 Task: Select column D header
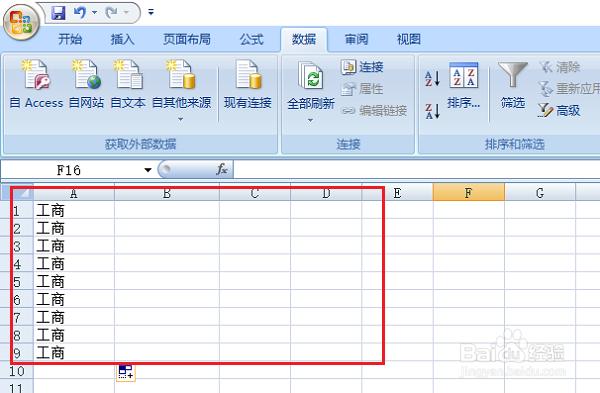326,193
